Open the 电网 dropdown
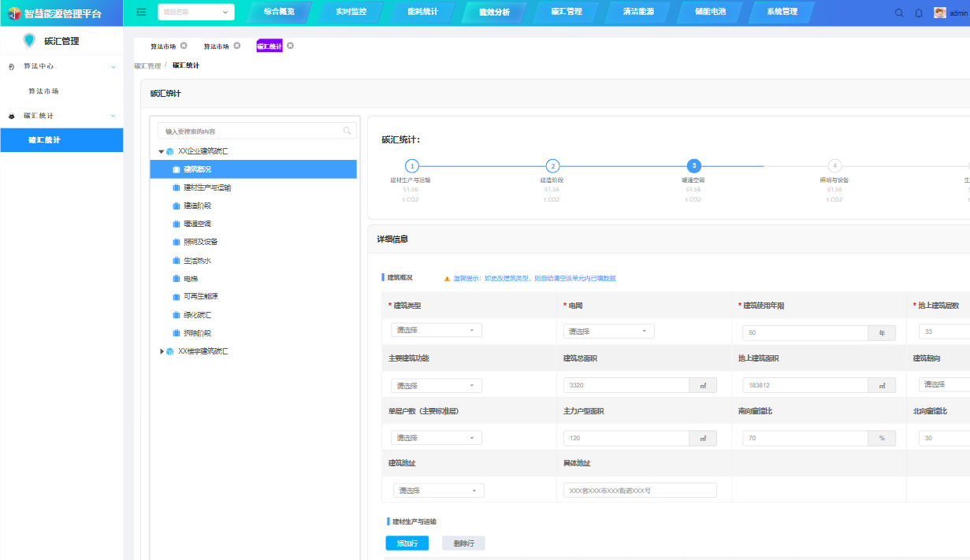Screen dimensions: 970x560 [x=608, y=331]
